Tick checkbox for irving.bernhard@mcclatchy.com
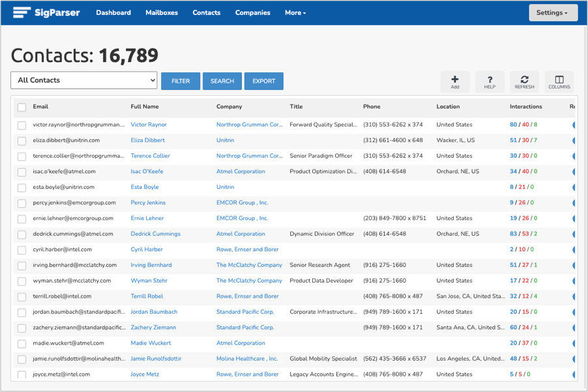The width and height of the screenshot is (588, 392). 22,266
